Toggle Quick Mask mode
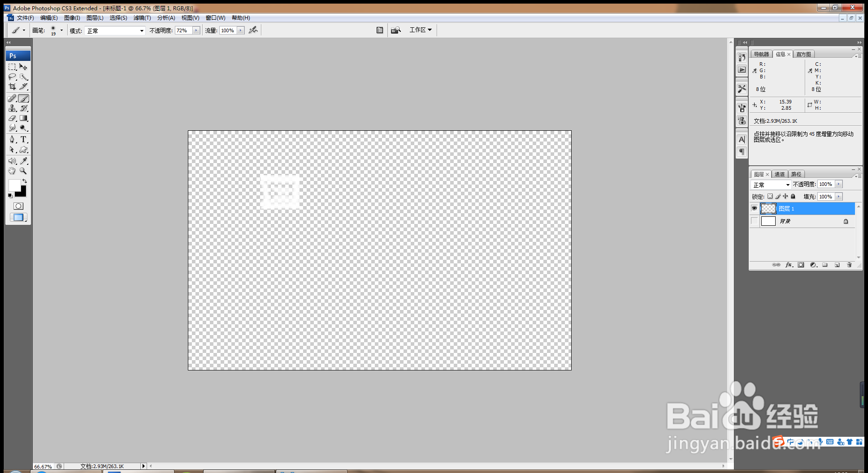This screenshot has width=868, height=473. (x=18, y=206)
